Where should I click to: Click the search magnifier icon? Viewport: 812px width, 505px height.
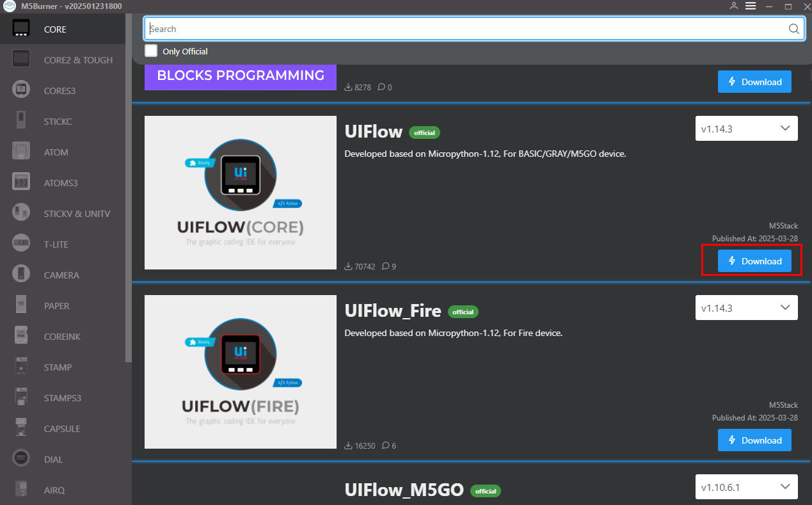794,29
